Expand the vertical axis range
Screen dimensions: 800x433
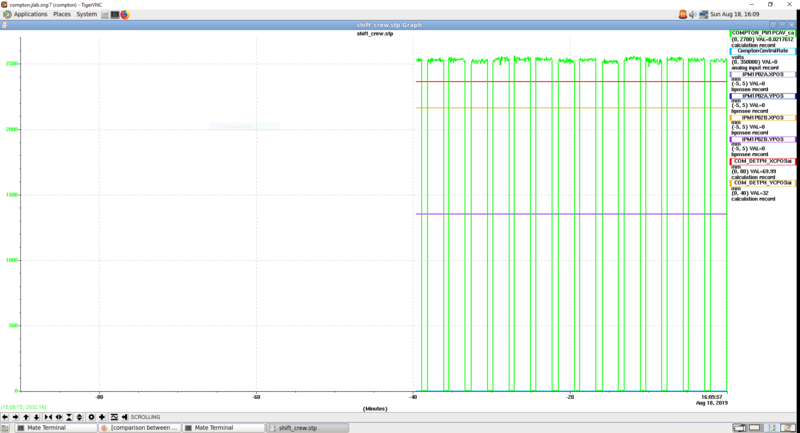pos(79,417)
